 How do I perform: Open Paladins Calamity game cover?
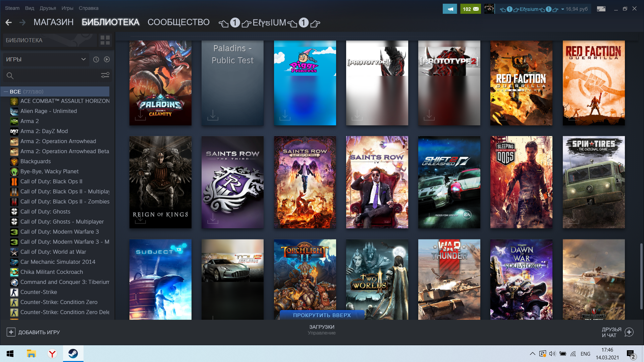coord(160,83)
